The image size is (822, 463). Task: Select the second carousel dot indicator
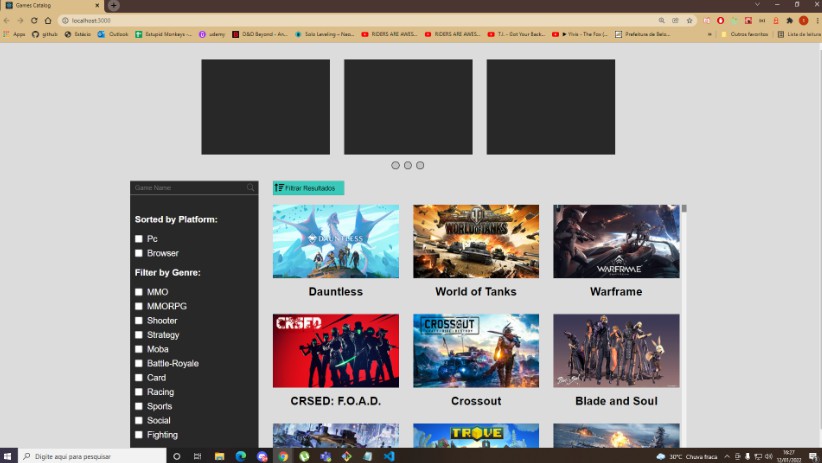point(408,165)
